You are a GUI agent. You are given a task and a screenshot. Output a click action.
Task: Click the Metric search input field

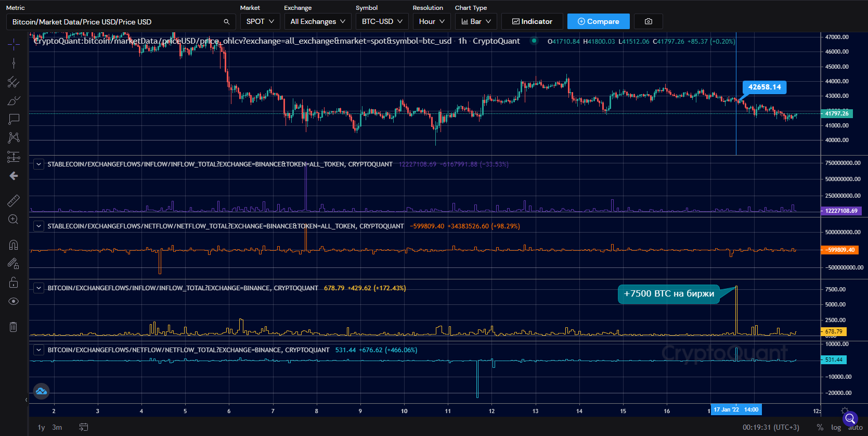point(121,22)
